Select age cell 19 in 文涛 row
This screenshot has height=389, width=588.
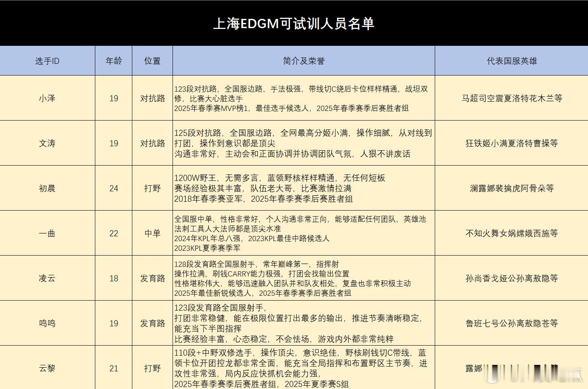[x=114, y=143]
